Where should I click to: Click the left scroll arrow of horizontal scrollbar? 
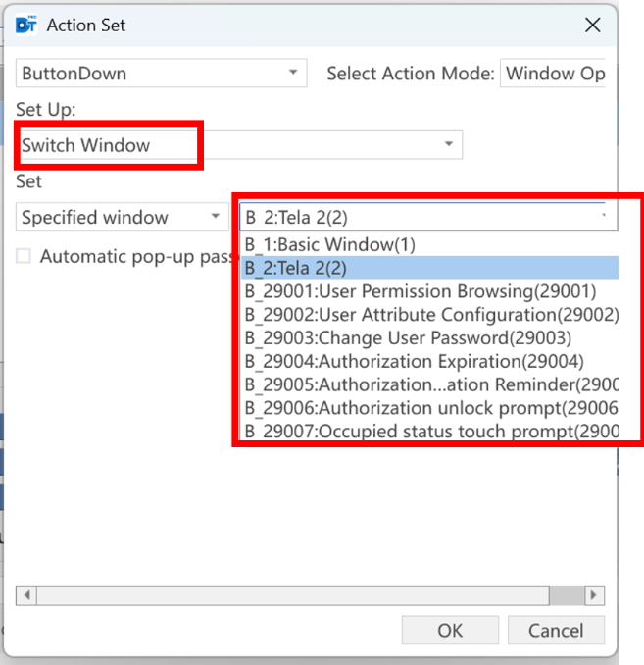coord(26,595)
